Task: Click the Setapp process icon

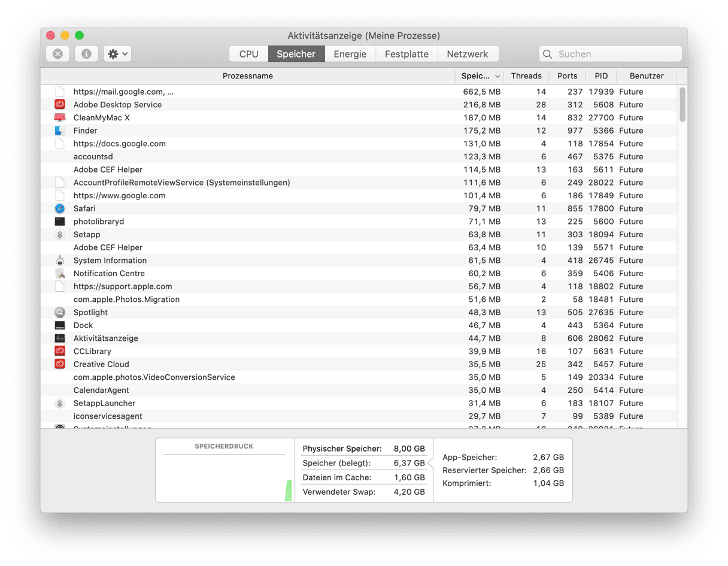Action: coord(60,235)
